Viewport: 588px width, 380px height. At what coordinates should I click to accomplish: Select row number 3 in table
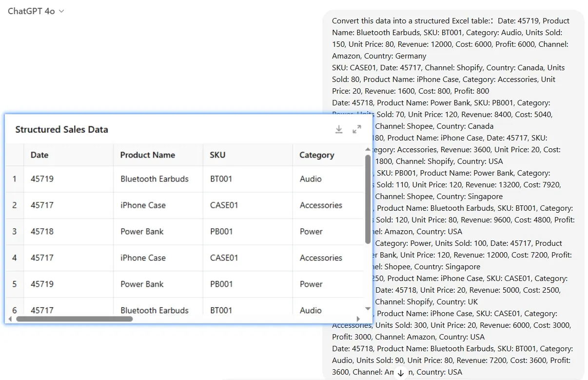pyautogui.click(x=14, y=232)
